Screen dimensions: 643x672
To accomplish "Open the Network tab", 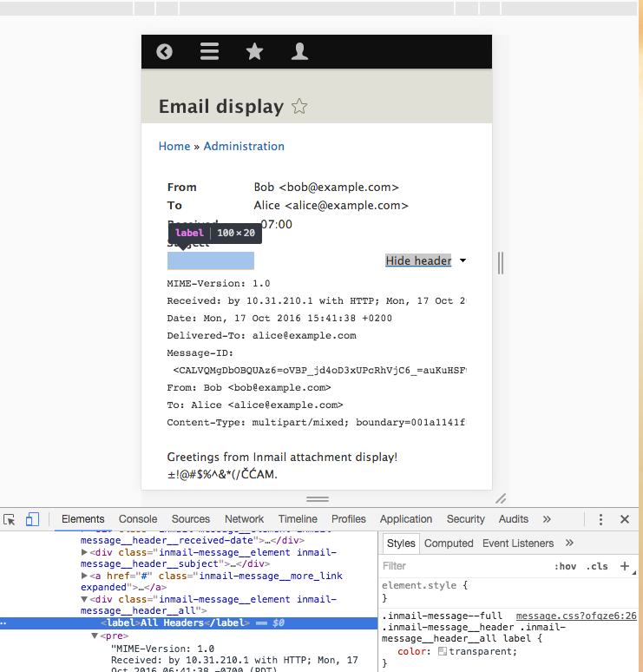I will click(x=244, y=519).
